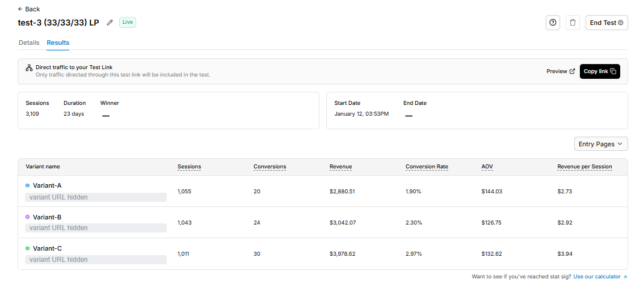Click the test title test-3 (33/33/33) LP
This screenshot has height=292, width=644.
[x=58, y=23]
